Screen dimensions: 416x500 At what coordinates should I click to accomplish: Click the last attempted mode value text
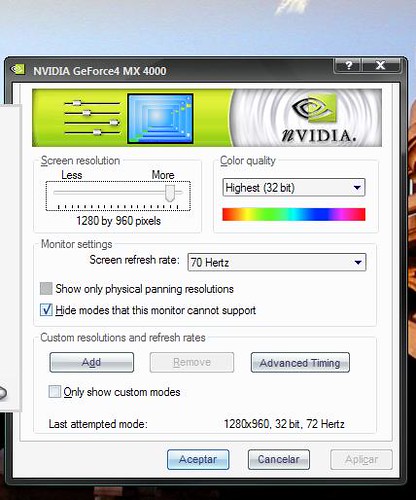284,424
